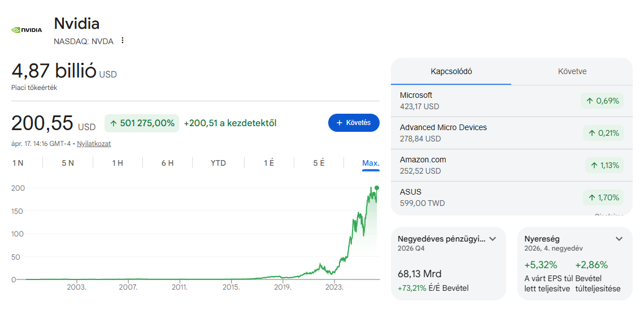This screenshot has height=310, width=644.
Task: Select the 5 É chart time range
Action: 319,163
